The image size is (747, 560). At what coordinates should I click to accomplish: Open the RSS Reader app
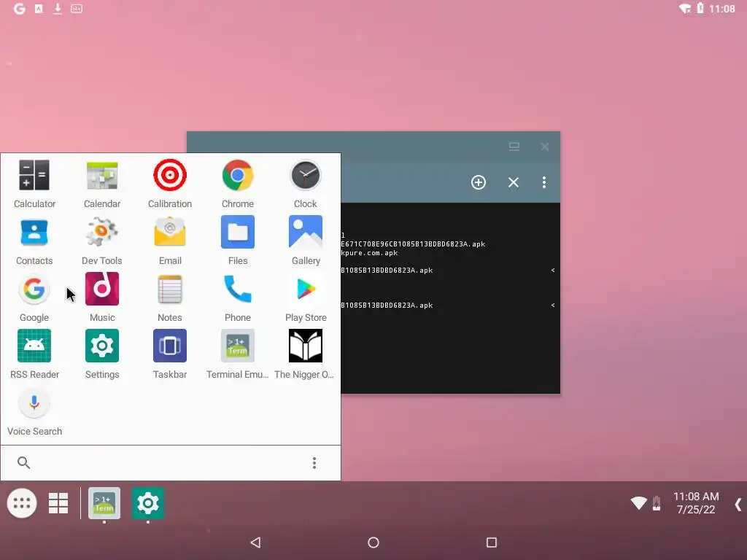click(34, 354)
